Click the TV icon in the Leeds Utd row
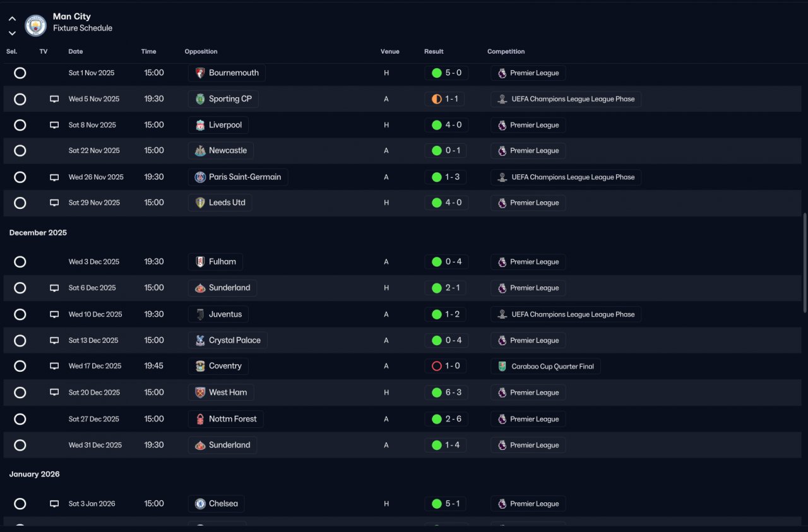Image resolution: width=808 pixels, height=532 pixels. (x=54, y=203)
